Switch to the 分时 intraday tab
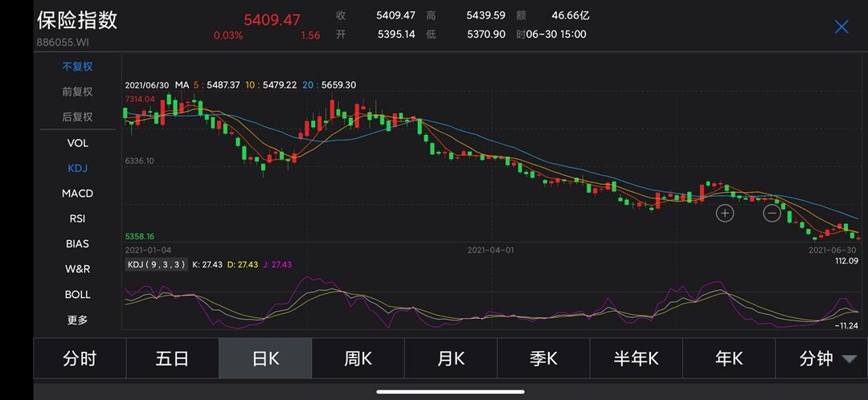The image size is (868, 400). click(x=80, y=358)
